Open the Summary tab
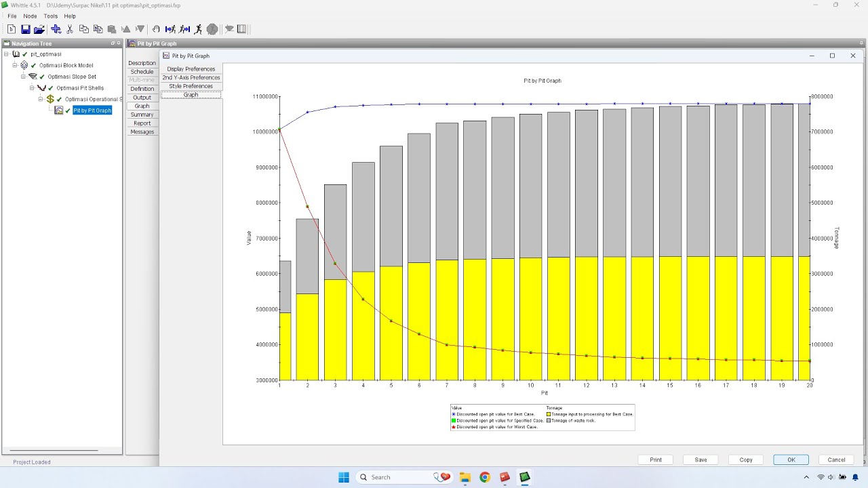Viewport: 868px width, 488px height. [142, 115]
